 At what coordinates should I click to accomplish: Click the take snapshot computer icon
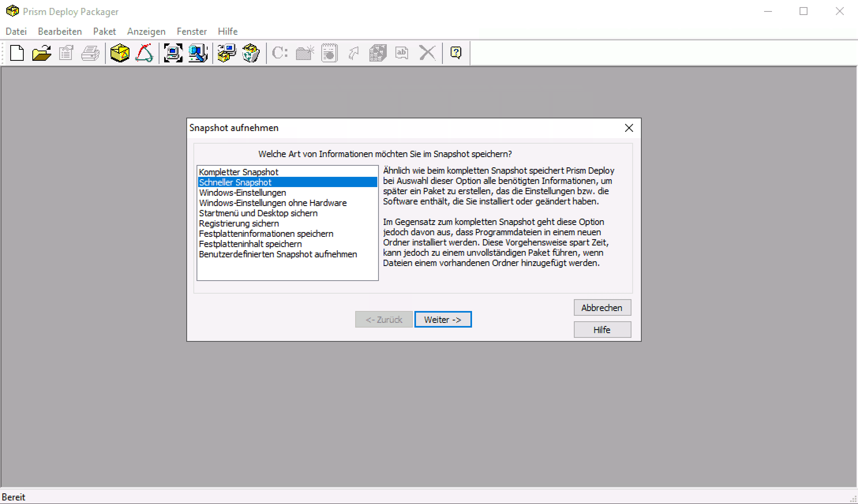[173, 53]
